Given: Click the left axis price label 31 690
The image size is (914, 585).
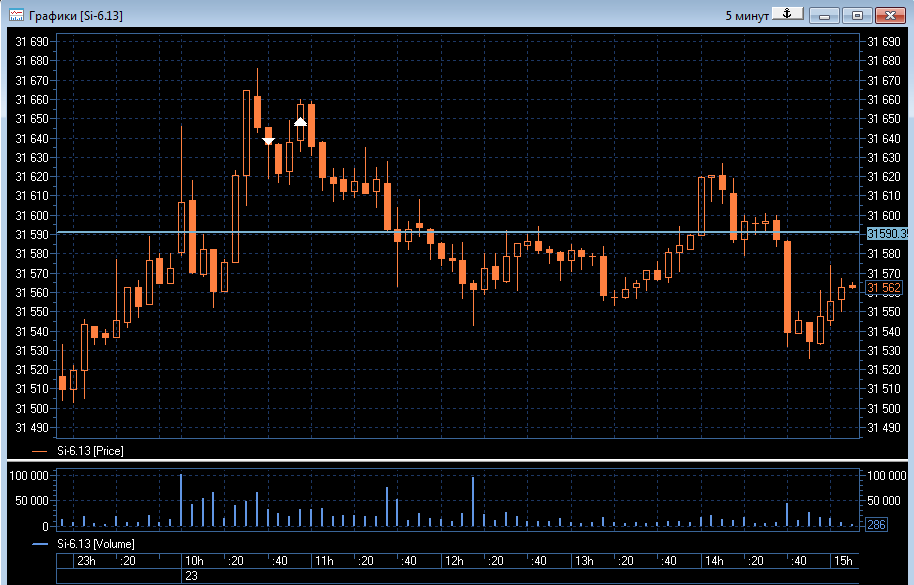Looking at the screenshot, I should click(x=31, y=42).
